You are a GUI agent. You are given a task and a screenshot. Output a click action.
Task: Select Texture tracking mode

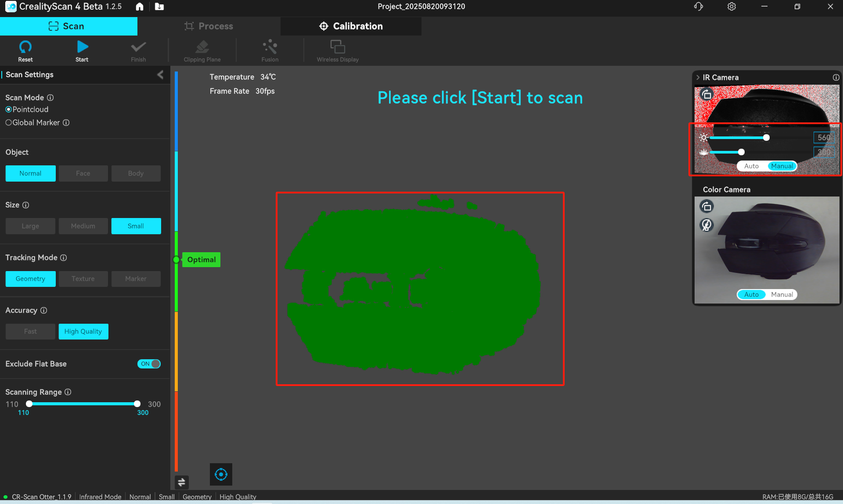pos(83,279)
